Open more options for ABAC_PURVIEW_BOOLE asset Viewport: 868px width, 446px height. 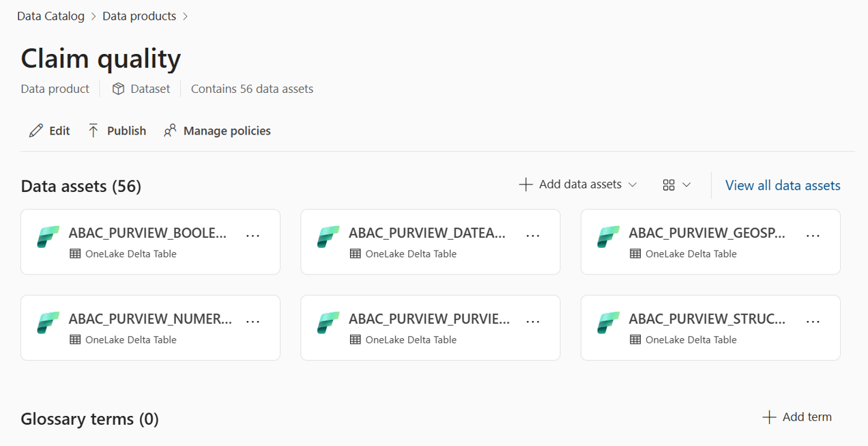pyautogui.click(x=252, y=235)
